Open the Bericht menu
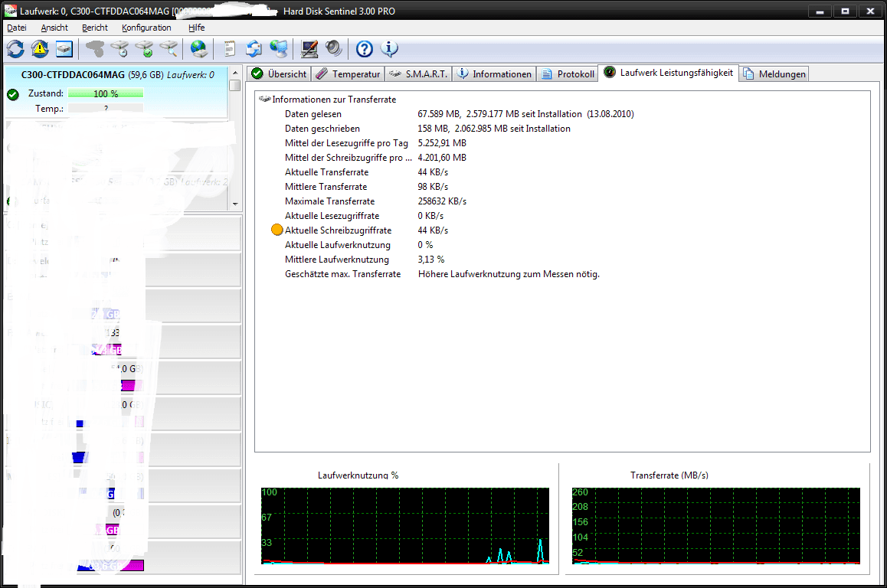This screenshot has height=588, width=887. point(94,28)
